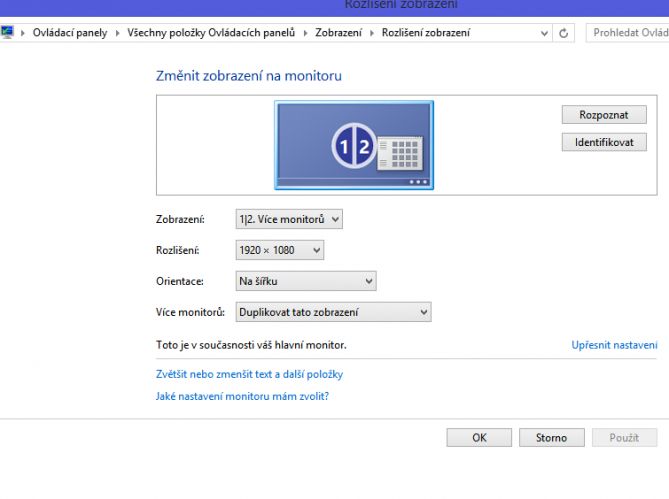Go to Zobrazení breadcrumb
Viewport: 669px width, 499px height.
pos(338,33)
